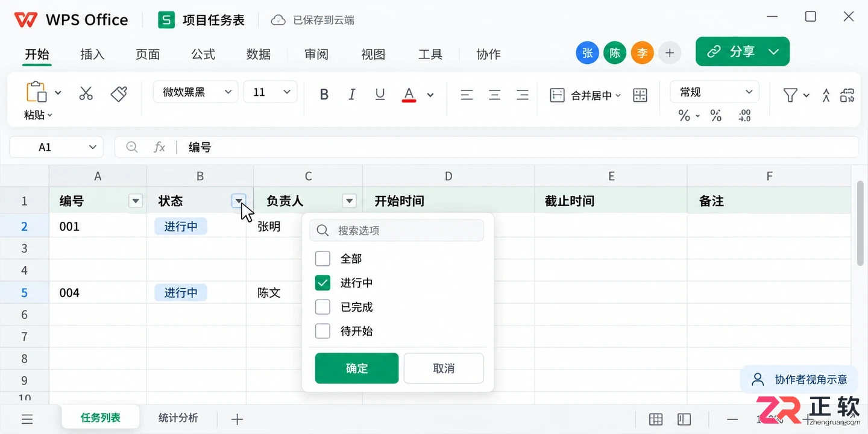
Task: Switch to the 统计分析 sheet tab
Action: point(178,418)
